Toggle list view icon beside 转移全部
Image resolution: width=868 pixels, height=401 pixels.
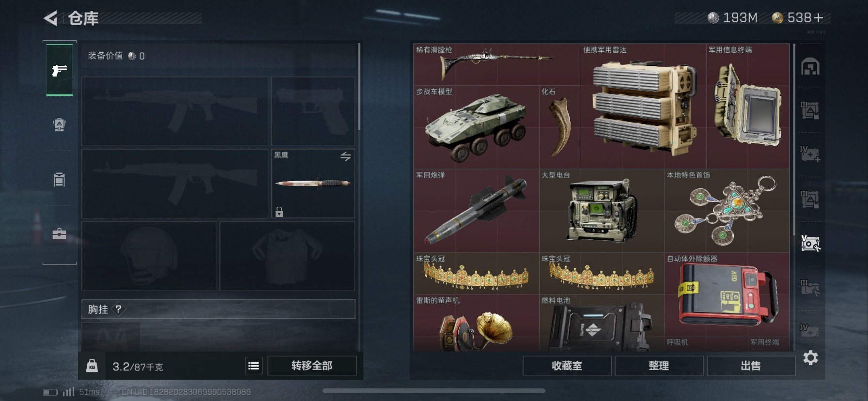(253, 366)
